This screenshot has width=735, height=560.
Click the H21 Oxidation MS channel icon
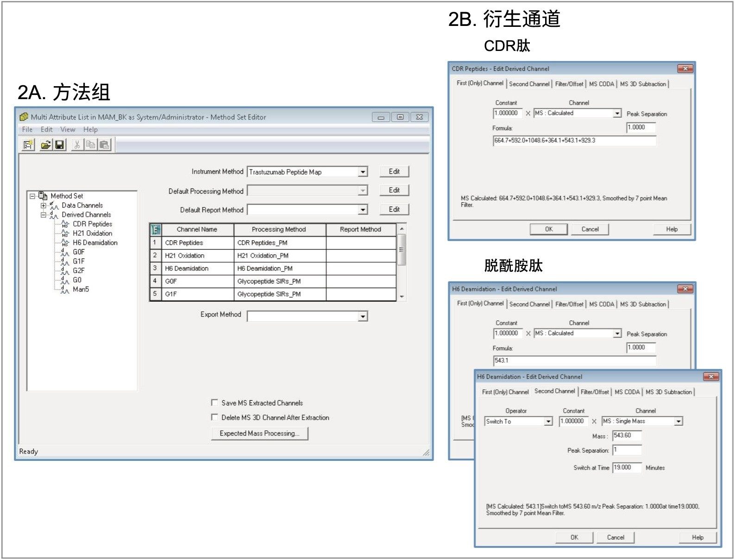coord(65,233)
